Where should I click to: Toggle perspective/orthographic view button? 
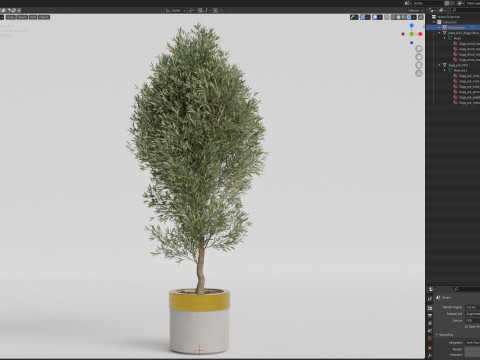pyautogui.click(x=419, y=73)
